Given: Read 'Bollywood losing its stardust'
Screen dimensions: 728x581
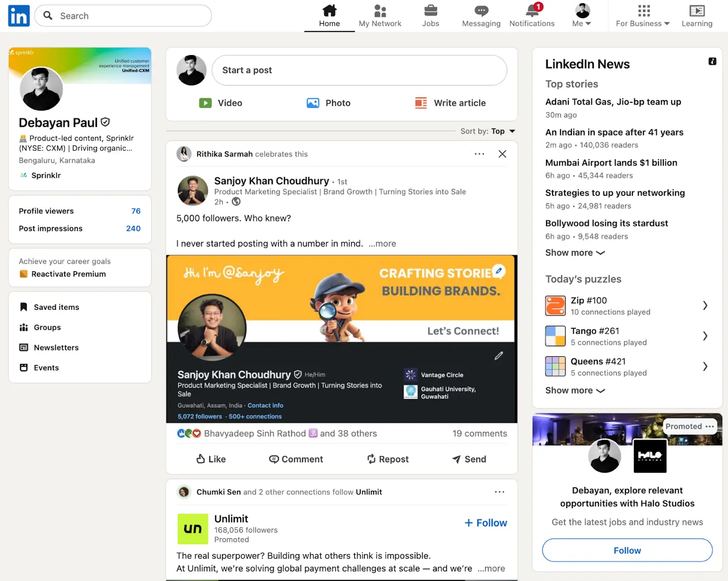Looking at the screenshot, I should 606,223.
